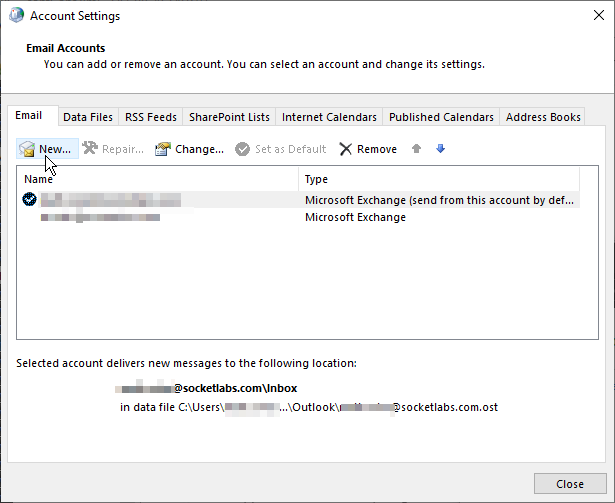Click the Set as Default label

(x=291, y=149)
